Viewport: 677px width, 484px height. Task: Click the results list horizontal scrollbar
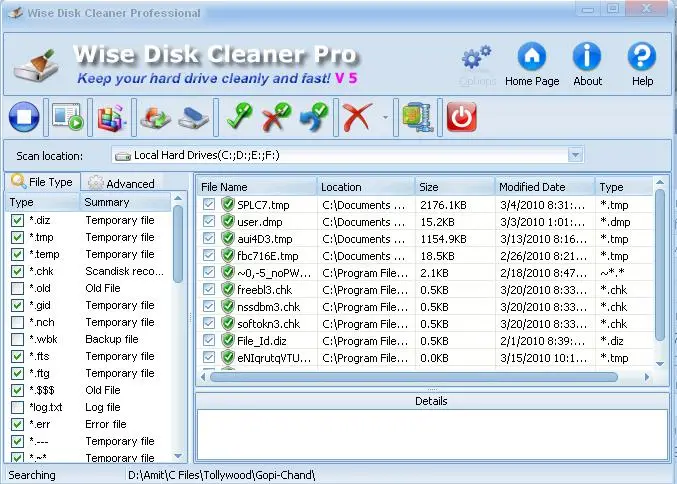click(414, 377)
